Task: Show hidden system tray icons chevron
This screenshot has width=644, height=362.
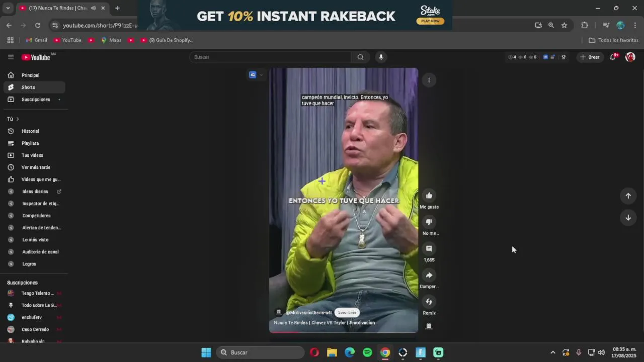Action: click(552, 352)
